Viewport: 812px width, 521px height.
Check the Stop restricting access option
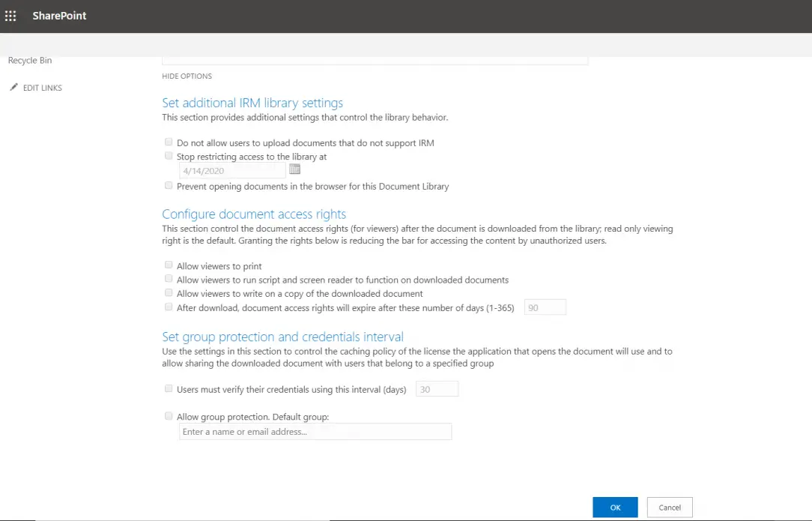click(x=169, y=156)
